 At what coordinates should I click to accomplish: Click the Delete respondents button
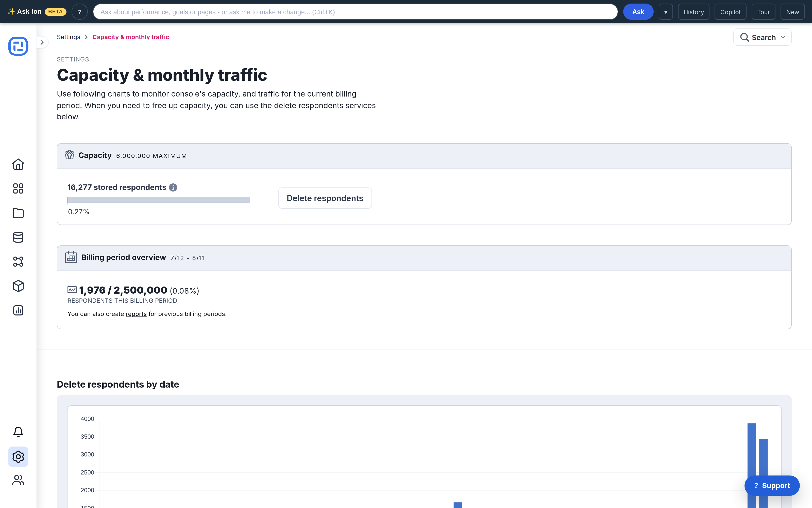(x=325, y=198)
